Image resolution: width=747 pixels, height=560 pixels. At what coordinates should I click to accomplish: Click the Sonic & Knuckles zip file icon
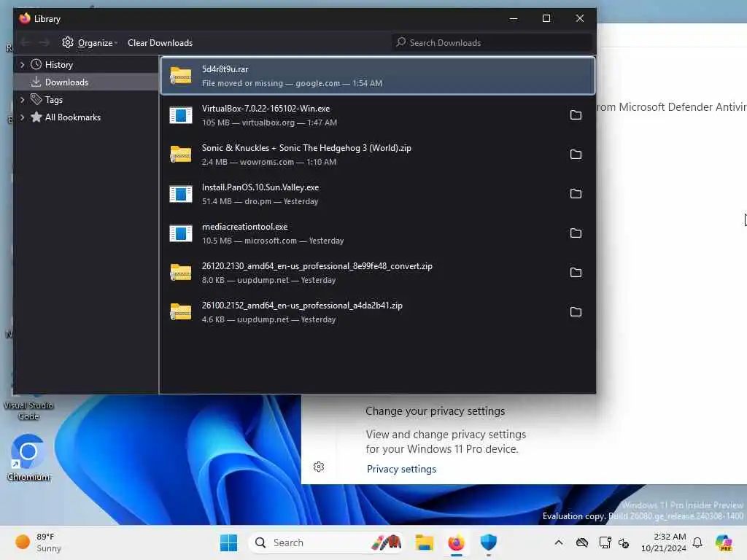pyautogui.click(x=181, y=155)
